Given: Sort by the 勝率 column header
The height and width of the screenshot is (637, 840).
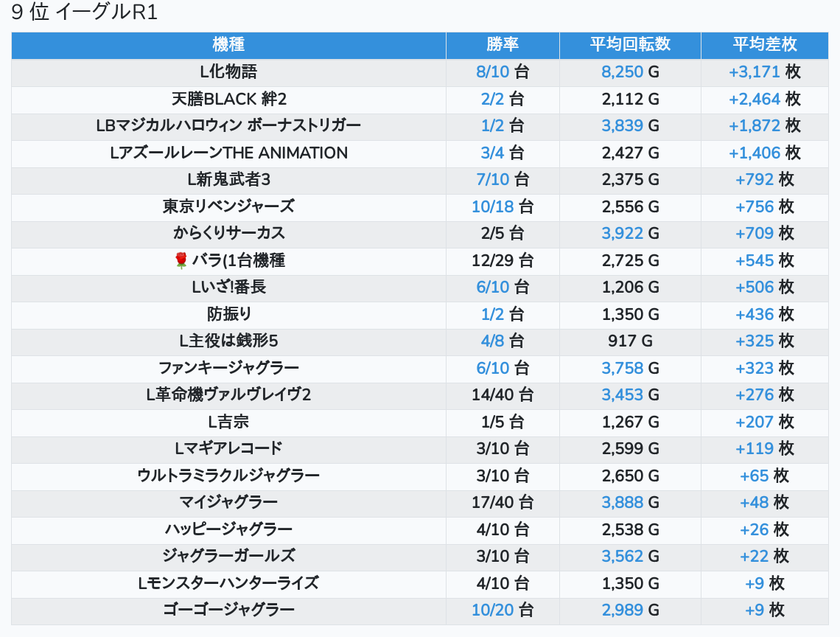Looking at the screenshot, I should coord(503,44).
